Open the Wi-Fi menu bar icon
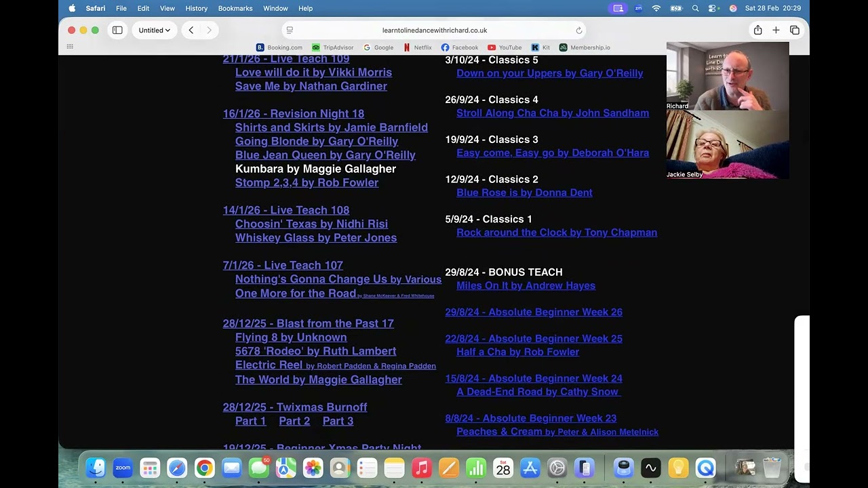Screen dimensions: 868x488 (656, 8)
